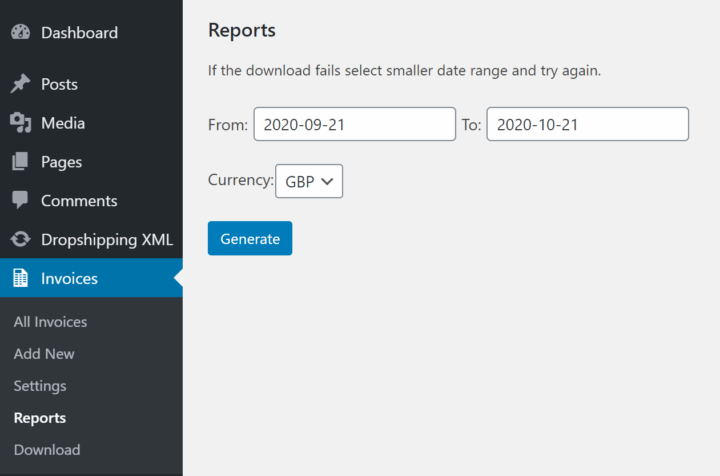Open the Posts menu label

coord(59,84)
